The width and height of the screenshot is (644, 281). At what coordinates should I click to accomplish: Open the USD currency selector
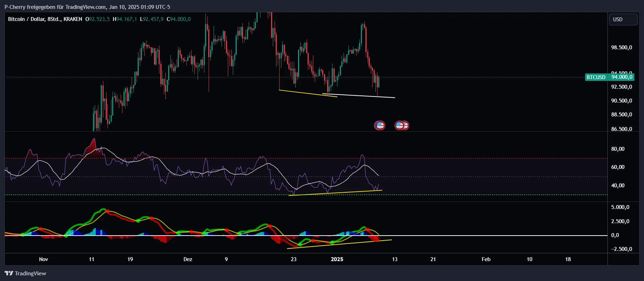tap(623, 20)
